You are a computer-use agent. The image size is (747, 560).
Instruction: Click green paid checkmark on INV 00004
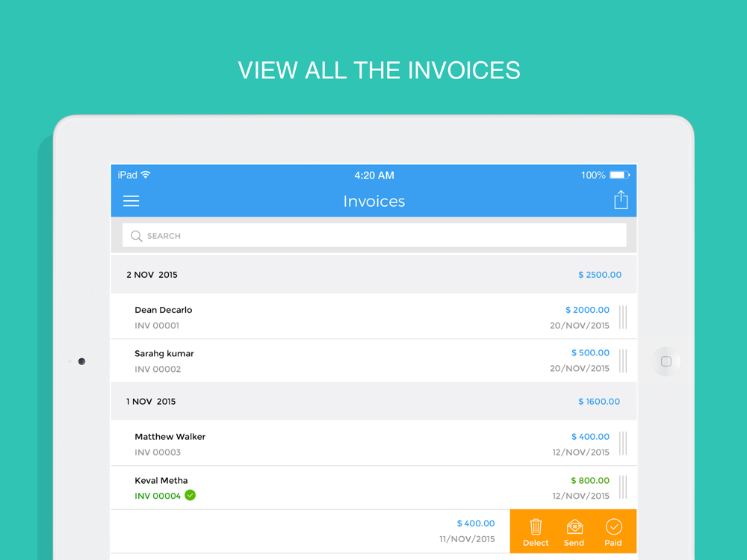[190, 495]
